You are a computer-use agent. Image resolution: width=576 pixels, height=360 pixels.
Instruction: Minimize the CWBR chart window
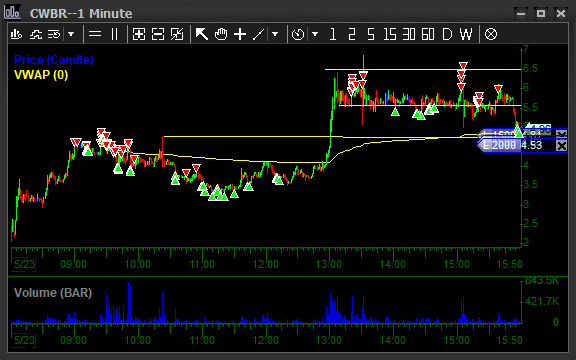tap(521, 14)
